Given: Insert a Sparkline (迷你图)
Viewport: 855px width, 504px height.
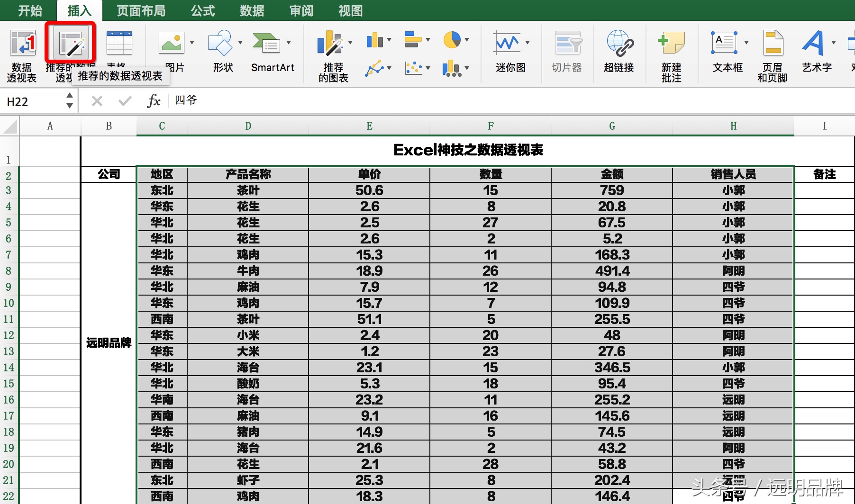Looking at the screenshot, I should [x=507, y=43].
